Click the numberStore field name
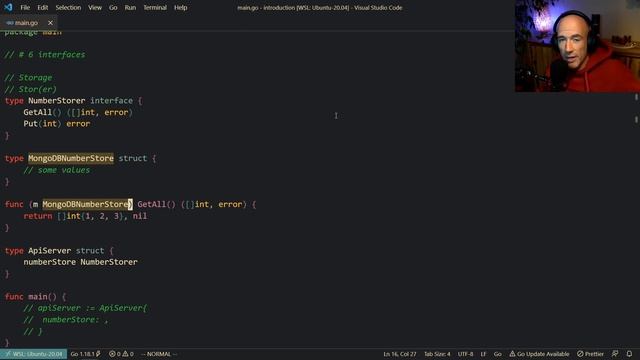This screenshot has width=640, height=360. tap(49, 262)
